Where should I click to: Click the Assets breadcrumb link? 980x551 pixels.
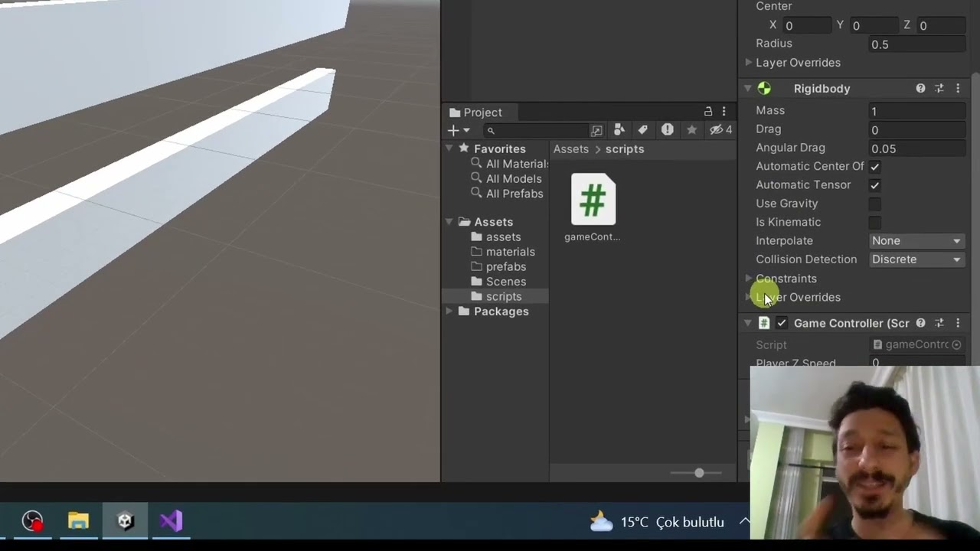click(x=571, y=148)
